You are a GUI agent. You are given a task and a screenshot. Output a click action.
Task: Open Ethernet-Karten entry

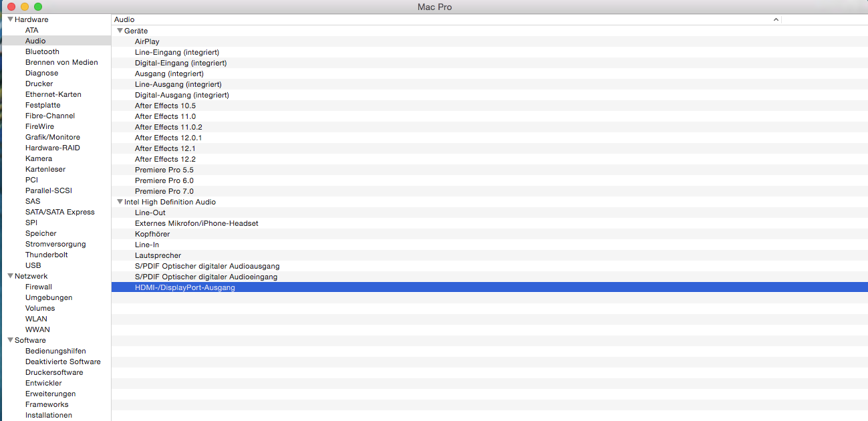53,94
